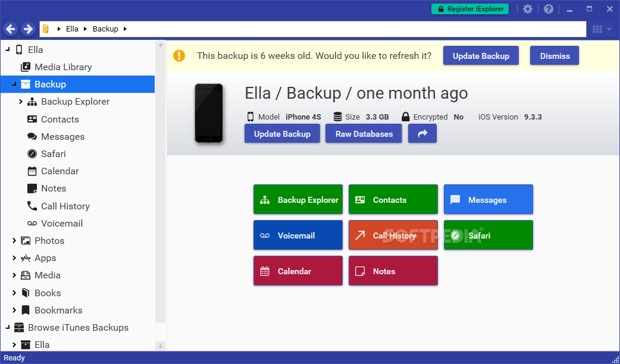Viewport: 620px width, 364px height.
Task: Click the Backup breadcrumb in address bar
Action: point(105,29)
